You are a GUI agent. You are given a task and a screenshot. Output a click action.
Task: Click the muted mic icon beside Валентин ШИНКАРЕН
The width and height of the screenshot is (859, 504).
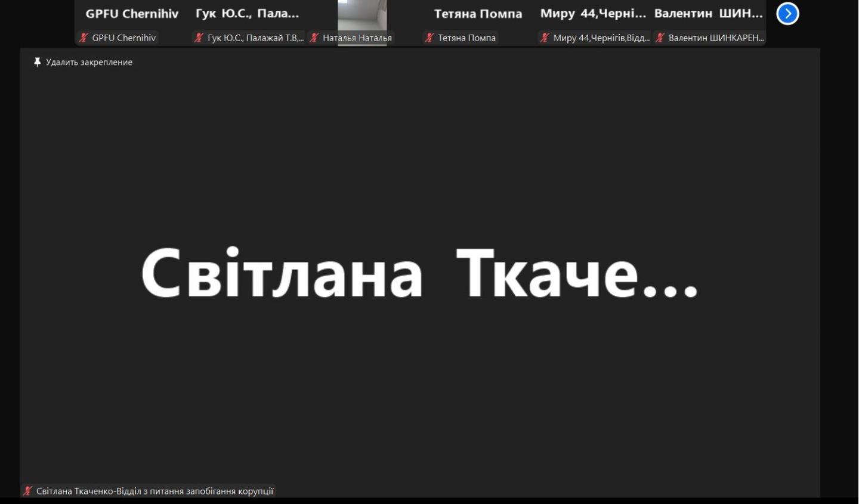660,38
